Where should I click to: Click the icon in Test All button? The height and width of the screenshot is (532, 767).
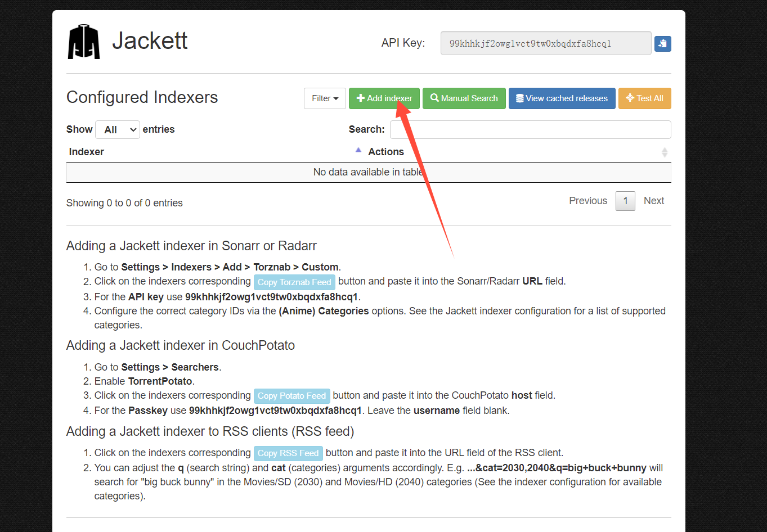[630, 98]
